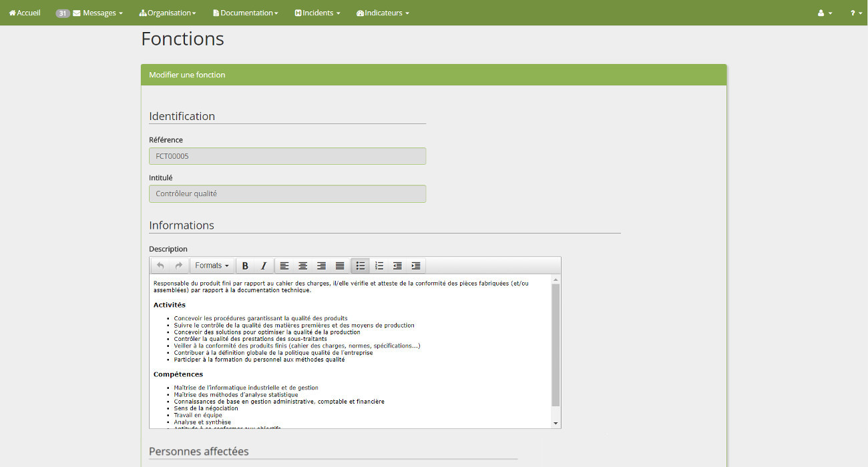Viewport: 868px width, 467px height.
Task: Decrease indent of the selected text
Action: (x=397, y=266)
